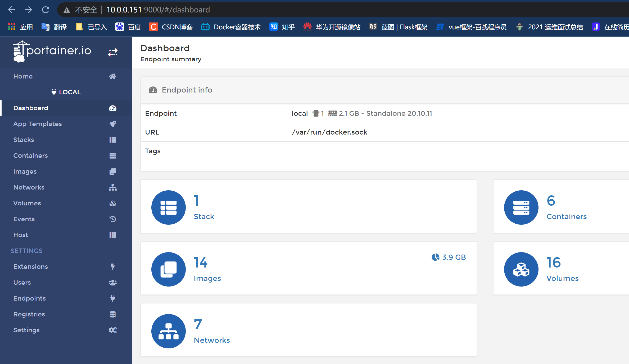This screenshot has width=629, height=364.
Task: Toggle the sidebar collapse arrows icon
Action: [x=112, y=52]
